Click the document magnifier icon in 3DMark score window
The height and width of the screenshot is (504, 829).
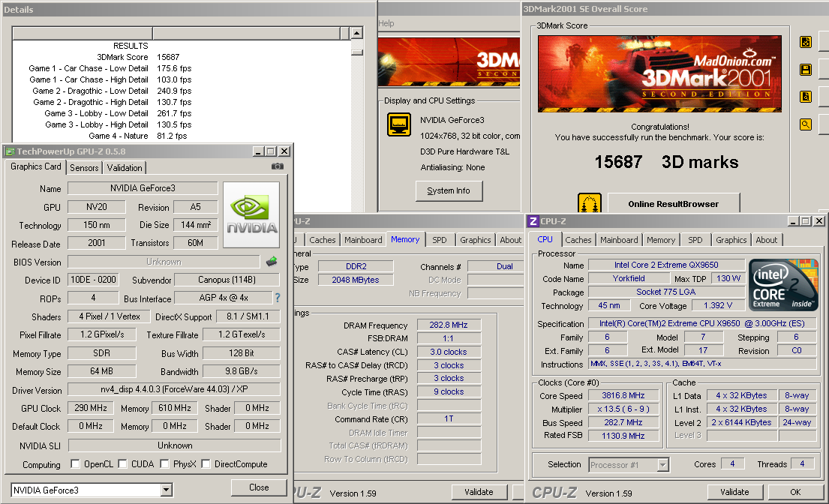click(806, 97)
